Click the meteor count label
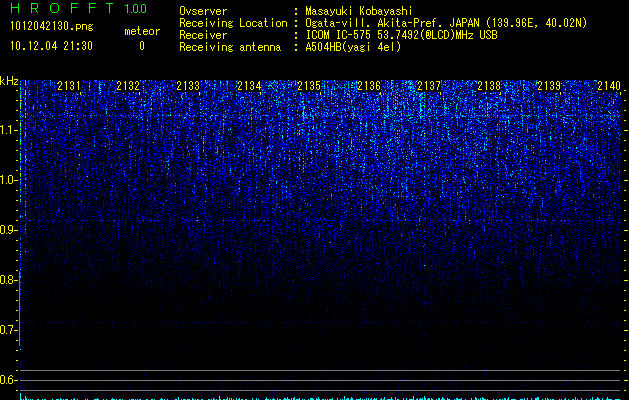 [142, 31]
